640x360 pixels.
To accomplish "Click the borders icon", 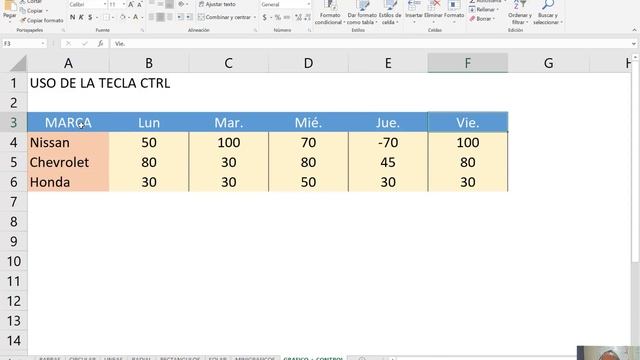I will (x=106, y=17).
